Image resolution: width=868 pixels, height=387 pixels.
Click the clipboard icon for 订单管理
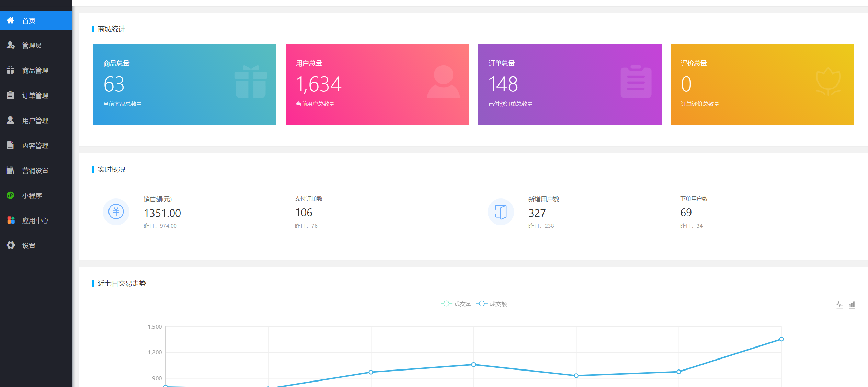click(x=10, y=95)
